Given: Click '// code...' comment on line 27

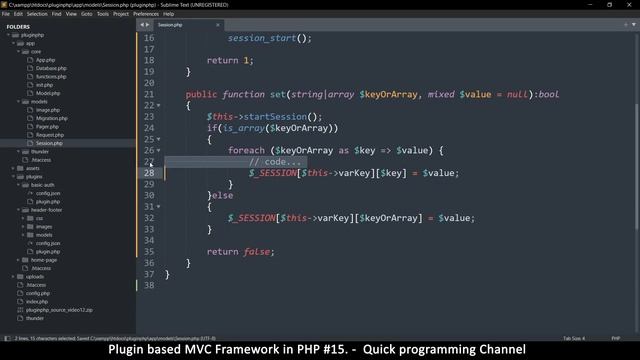Looking at the screenshot, I should (x=276, y=162).
